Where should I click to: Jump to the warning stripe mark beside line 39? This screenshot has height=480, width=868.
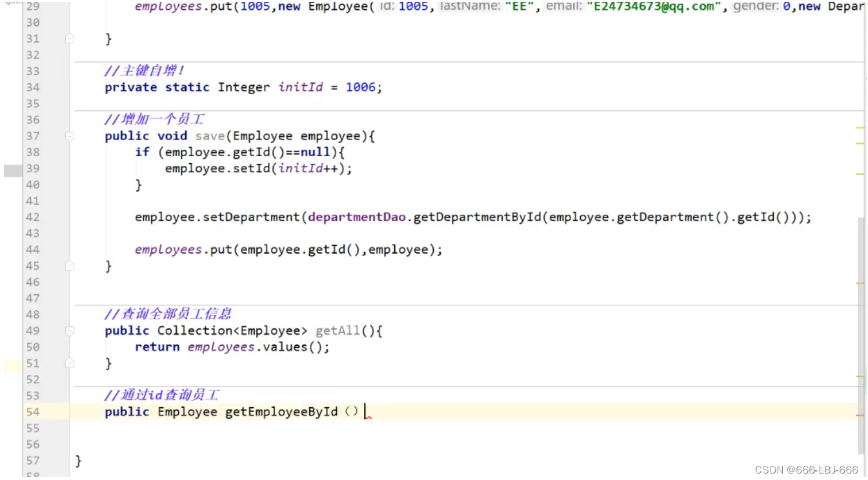(860, 174)
